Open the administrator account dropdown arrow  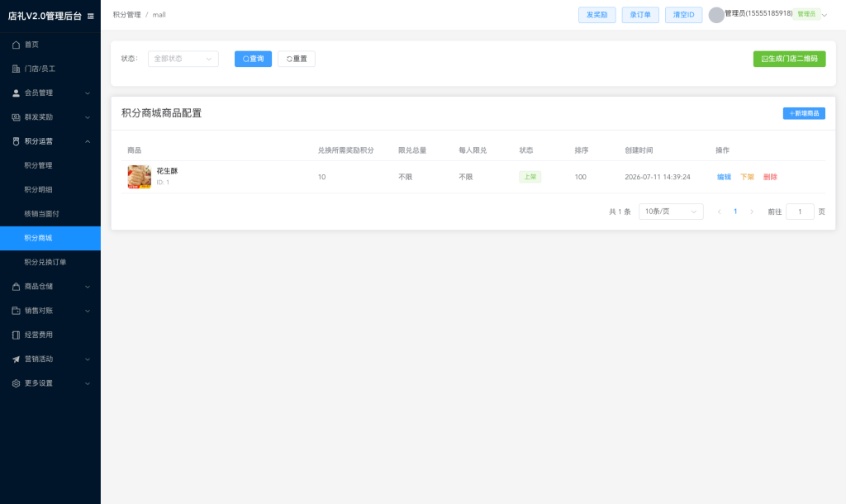(x=824, y=15)
